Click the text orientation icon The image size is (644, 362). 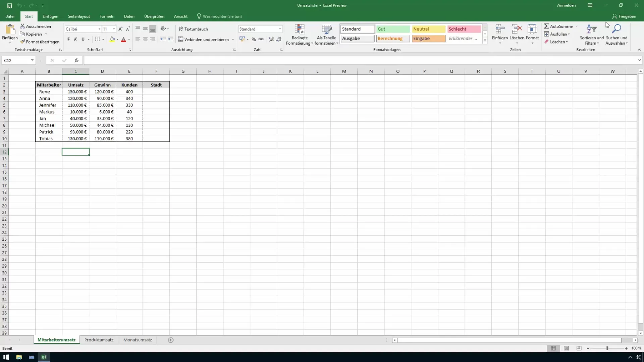click(163, 29)
